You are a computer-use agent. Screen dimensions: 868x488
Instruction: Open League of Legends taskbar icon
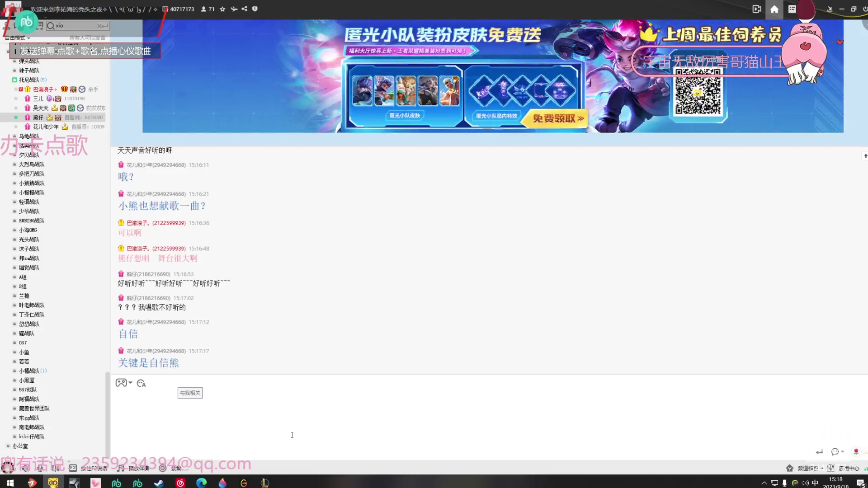[265, 483]
